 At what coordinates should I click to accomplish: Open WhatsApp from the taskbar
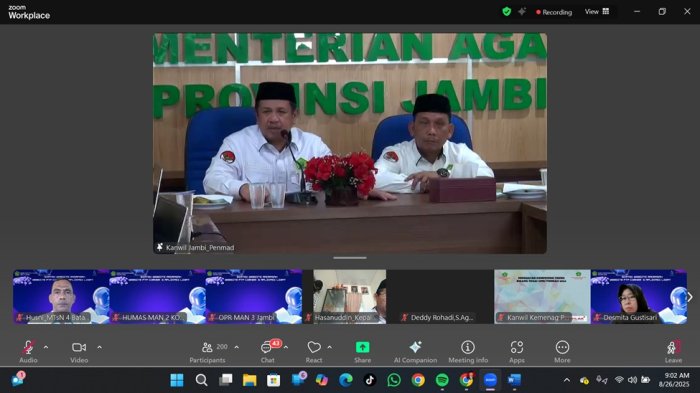tap(394, 380)
